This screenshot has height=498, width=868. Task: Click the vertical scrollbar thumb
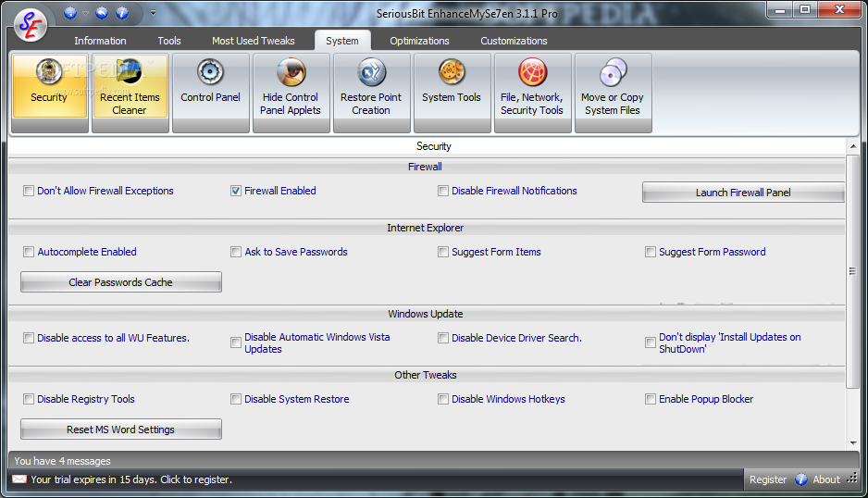pos(853,271)
